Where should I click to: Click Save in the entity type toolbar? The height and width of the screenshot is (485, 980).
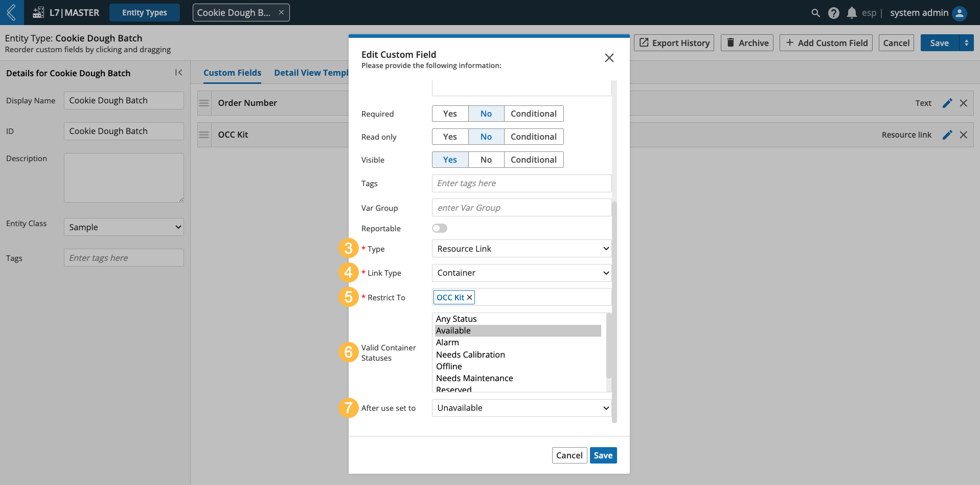(x=940, y=43)
